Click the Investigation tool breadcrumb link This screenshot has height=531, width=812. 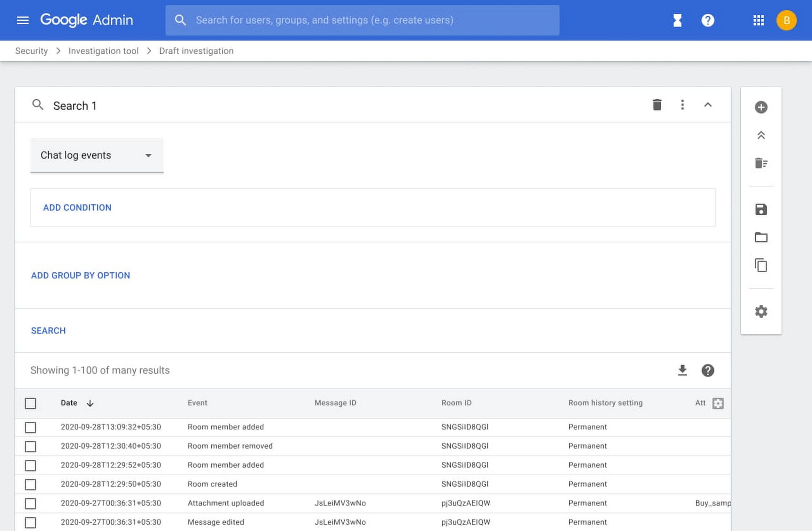pyautogui.click(x=103, y=51)
